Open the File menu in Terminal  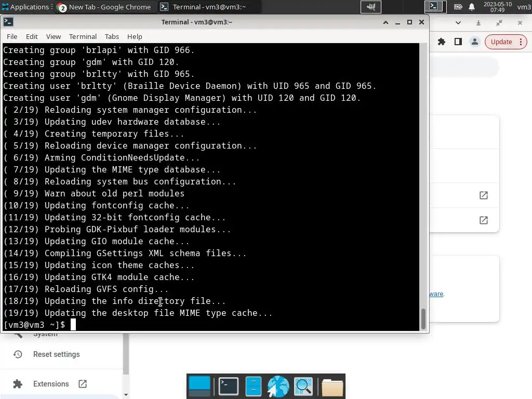[12, 37]
